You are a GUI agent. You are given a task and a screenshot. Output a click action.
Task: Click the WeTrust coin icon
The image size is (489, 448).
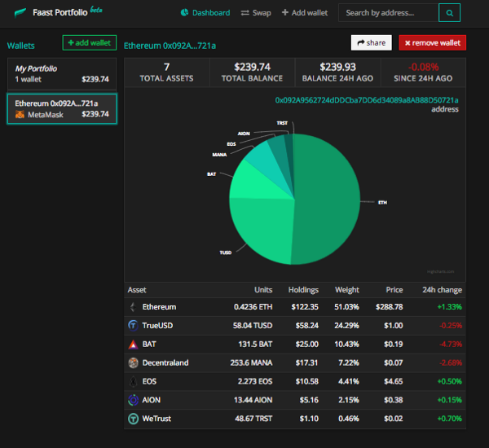(133, 419)
